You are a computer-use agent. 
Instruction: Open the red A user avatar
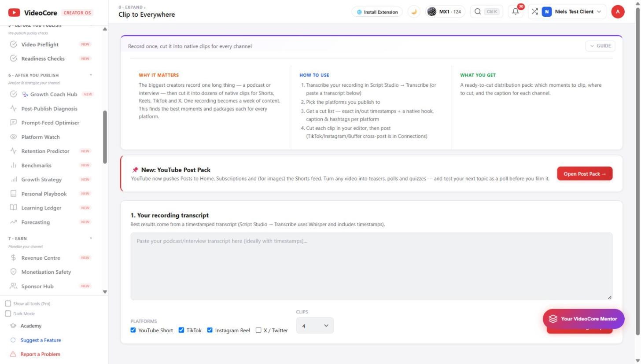618,12
